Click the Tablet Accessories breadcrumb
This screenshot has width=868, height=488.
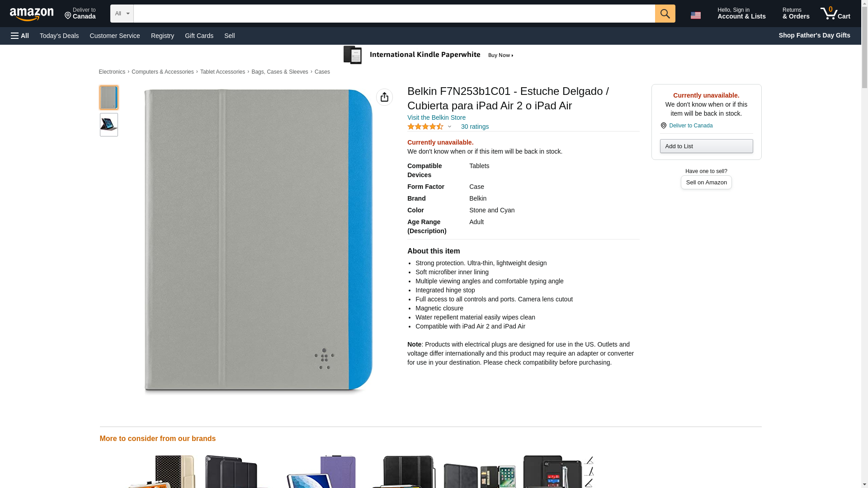click(222, 72)
